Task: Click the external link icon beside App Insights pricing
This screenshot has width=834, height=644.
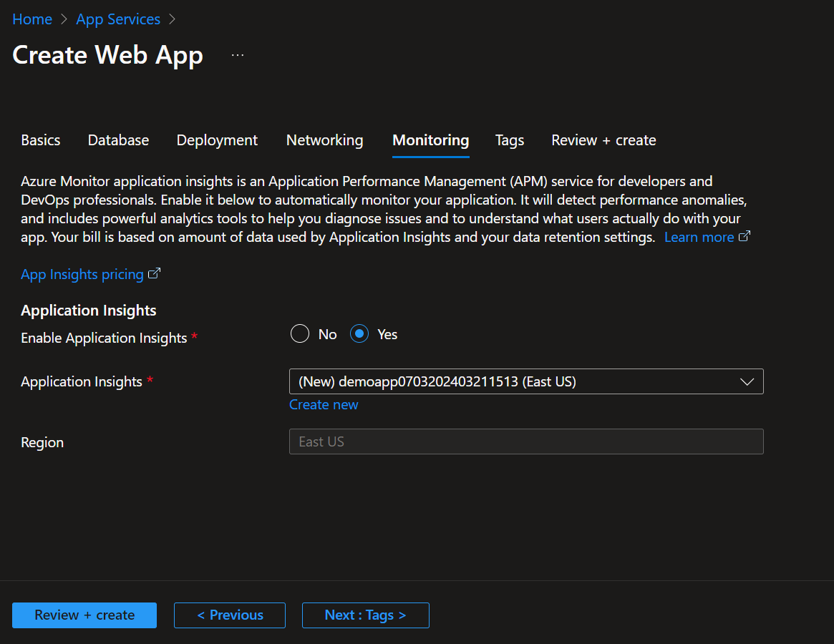Action: 154,273
